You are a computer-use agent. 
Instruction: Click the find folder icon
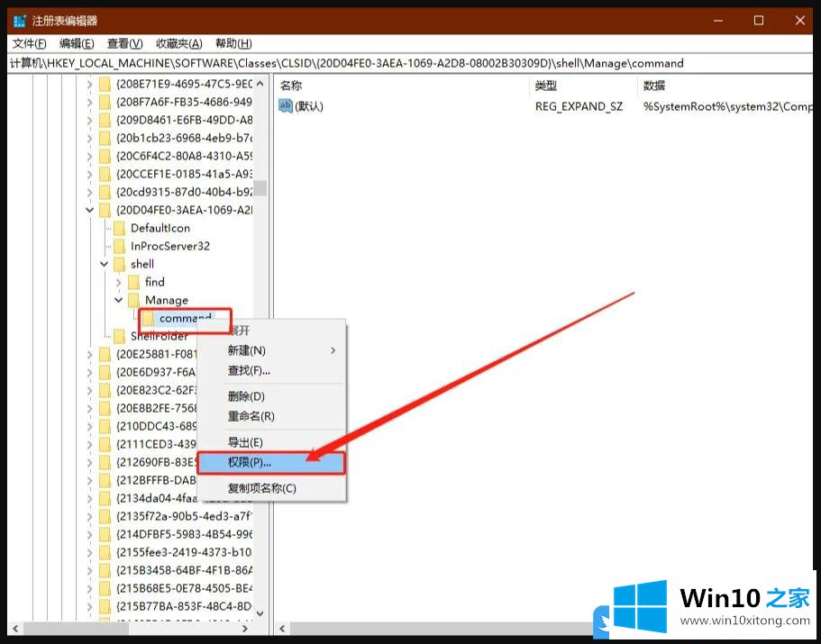click(134, 283)
